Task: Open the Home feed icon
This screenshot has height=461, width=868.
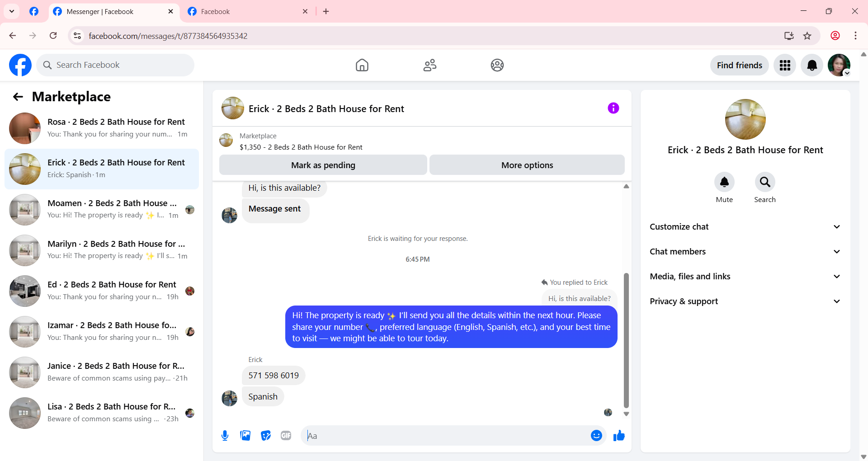Action: point(362,65)
